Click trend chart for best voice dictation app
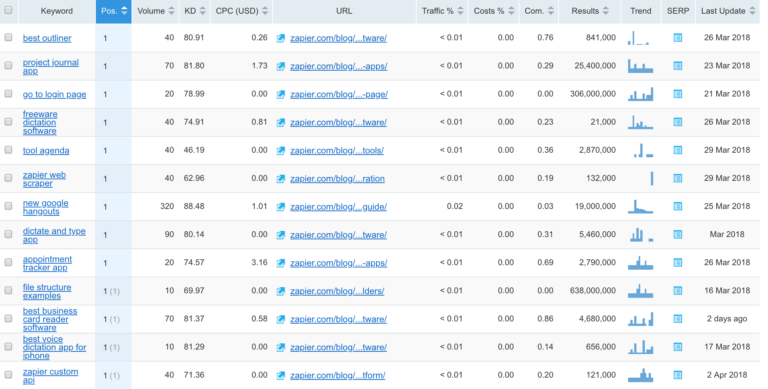 pos(641,347)
